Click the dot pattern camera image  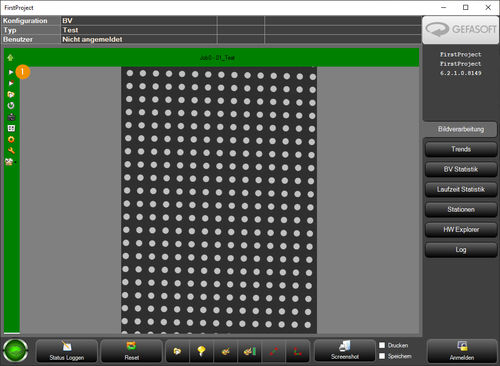(219, 200)
